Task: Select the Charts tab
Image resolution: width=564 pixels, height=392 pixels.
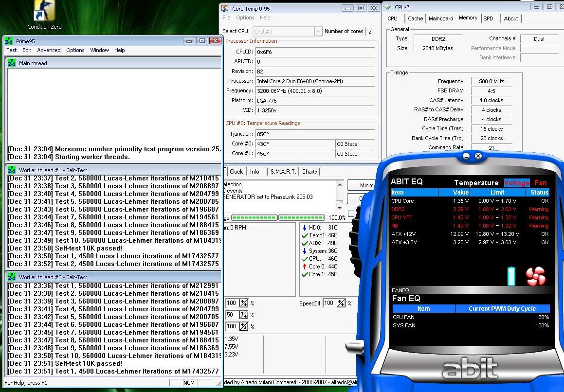Action: click(x=309, y=172)
